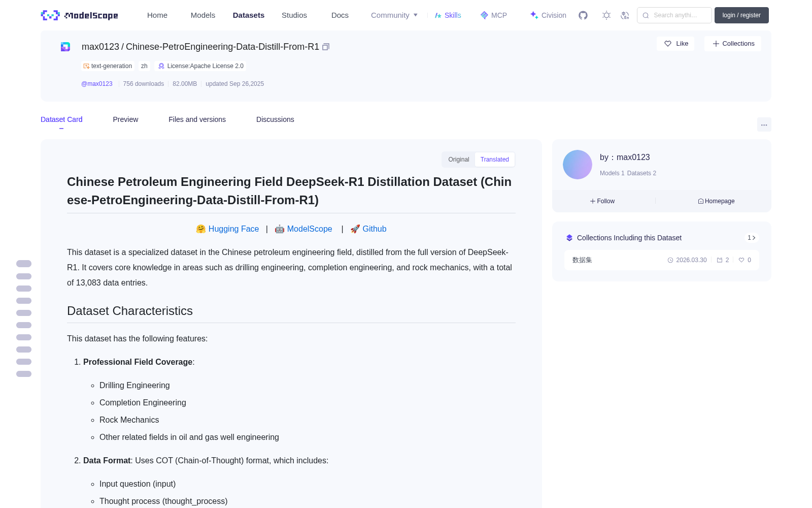812x508 pixels.
Task: Focus the Search anything input field
Action: (x=674, y=15)
